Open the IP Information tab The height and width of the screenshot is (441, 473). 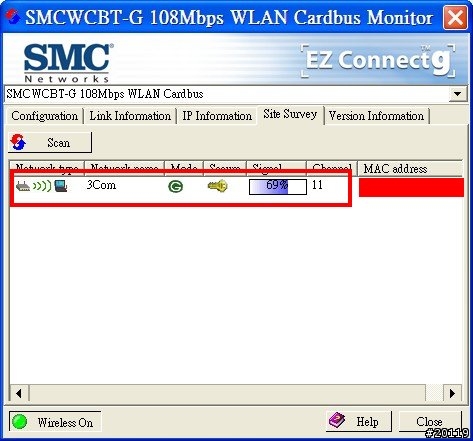[217, 116]
